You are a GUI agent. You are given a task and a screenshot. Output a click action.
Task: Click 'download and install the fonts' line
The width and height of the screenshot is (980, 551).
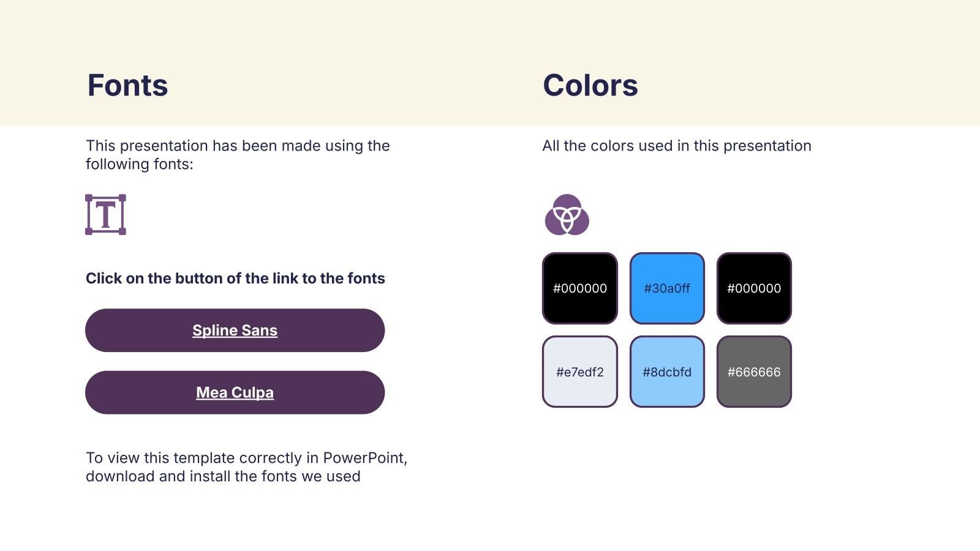click(223, 476)
